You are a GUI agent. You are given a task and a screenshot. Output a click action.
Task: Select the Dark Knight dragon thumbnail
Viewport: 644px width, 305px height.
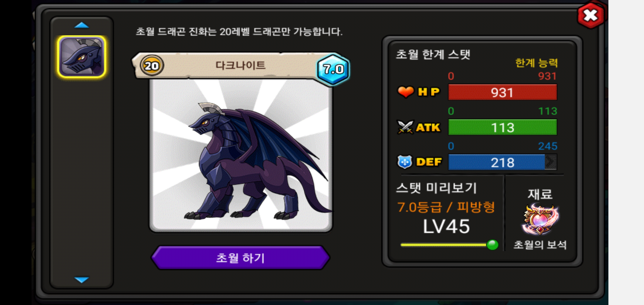click(82, 57)
